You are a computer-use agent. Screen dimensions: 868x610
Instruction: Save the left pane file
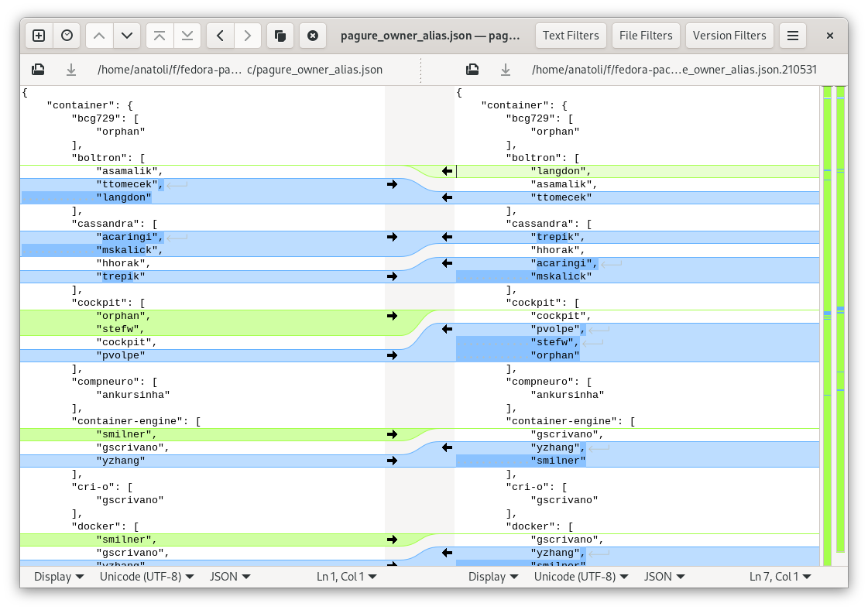pos(71,70)
